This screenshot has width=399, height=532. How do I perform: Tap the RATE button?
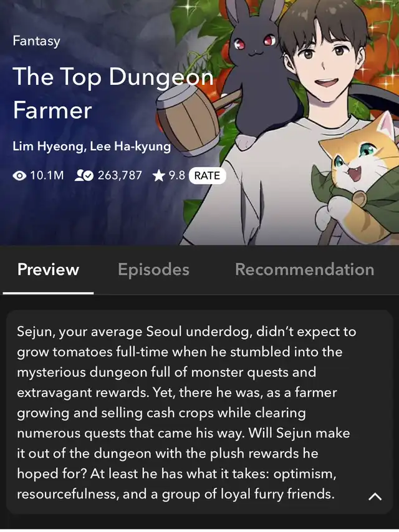(207, 175)
